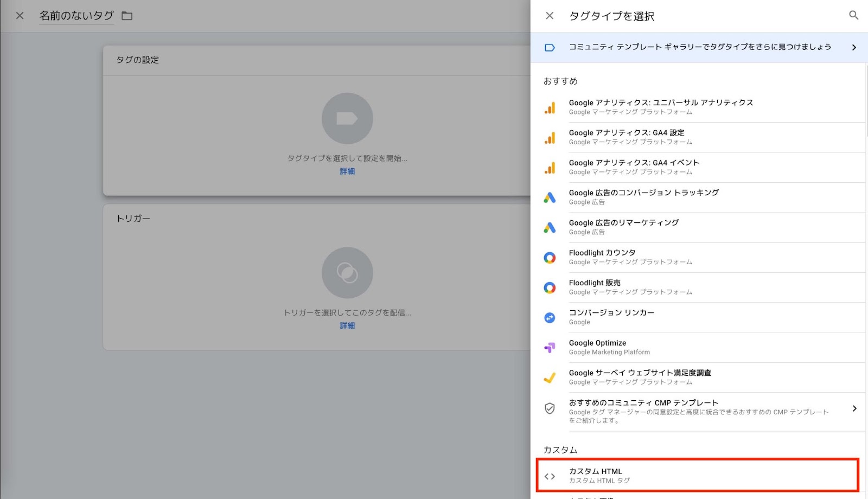The image size is (868, 499).
Task: Click the トリガー card header
Action: 133,219
